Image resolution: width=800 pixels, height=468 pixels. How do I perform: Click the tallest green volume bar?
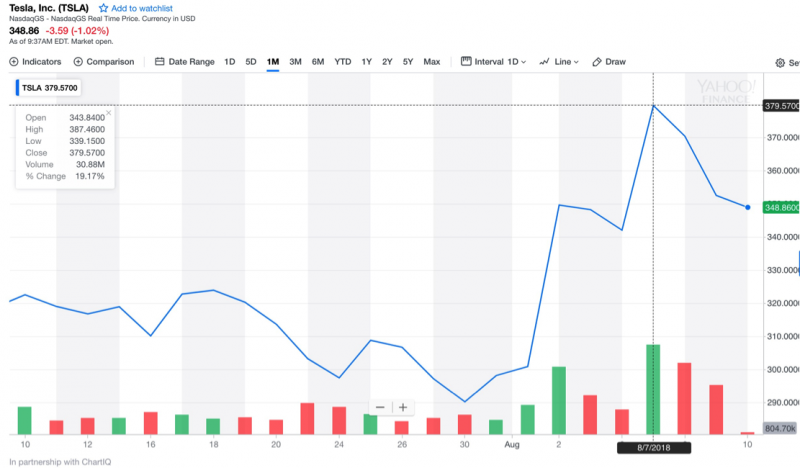653,389
